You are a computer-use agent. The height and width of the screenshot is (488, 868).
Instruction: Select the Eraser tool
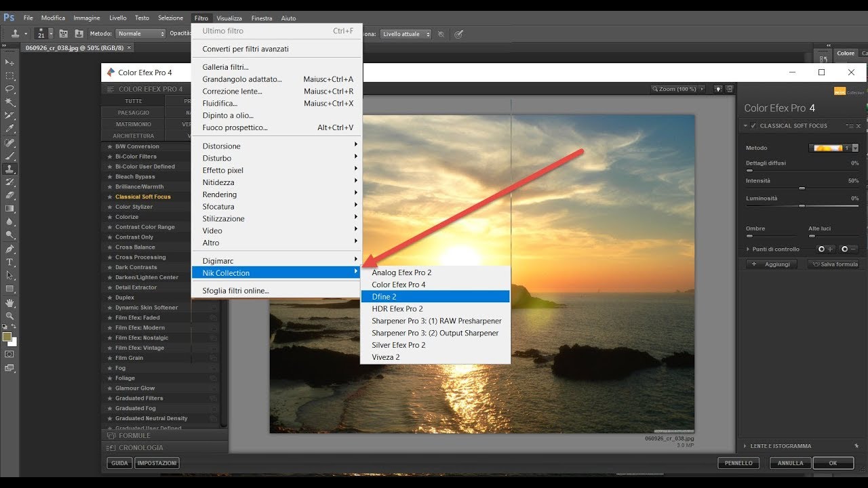point(9,195)
